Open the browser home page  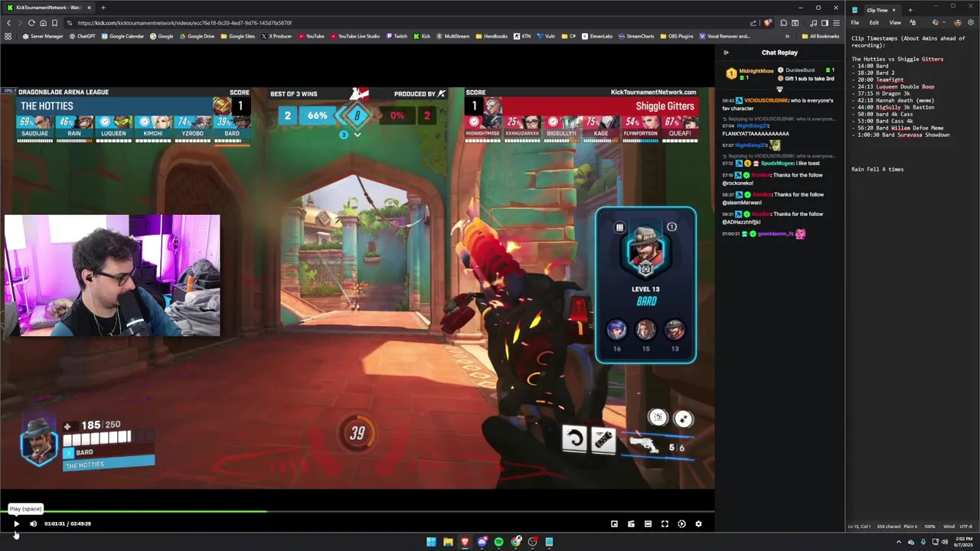coord(43,23)
